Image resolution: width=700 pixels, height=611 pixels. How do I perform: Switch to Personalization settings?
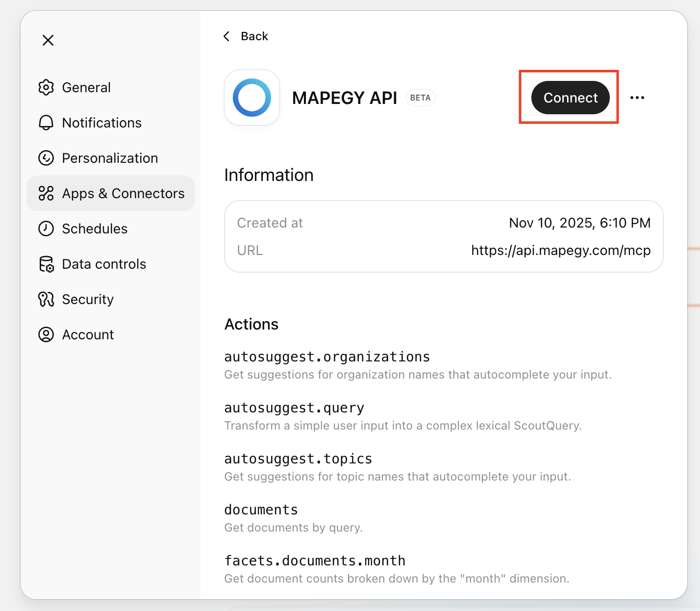click(111, 158)
